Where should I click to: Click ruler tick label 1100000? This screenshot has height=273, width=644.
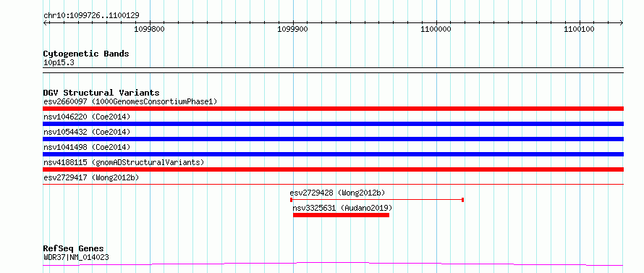tap(436, 29)
